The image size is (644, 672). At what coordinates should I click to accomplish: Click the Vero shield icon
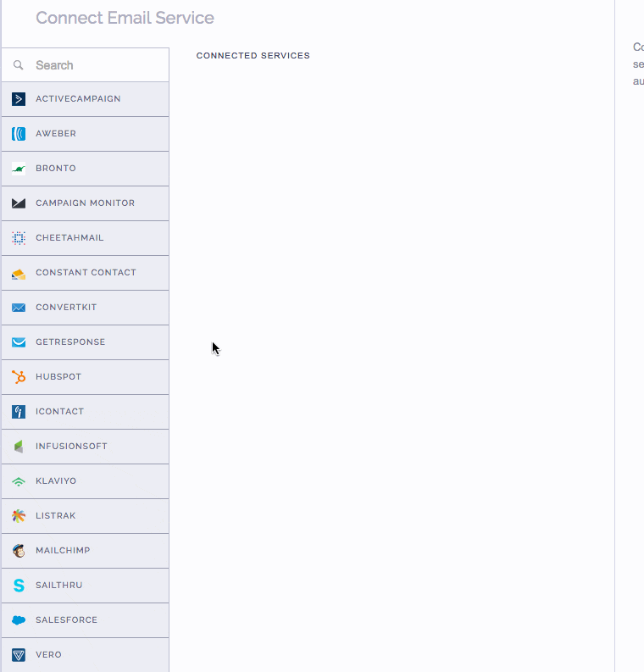pyautogui.click(x=19, y=655)
